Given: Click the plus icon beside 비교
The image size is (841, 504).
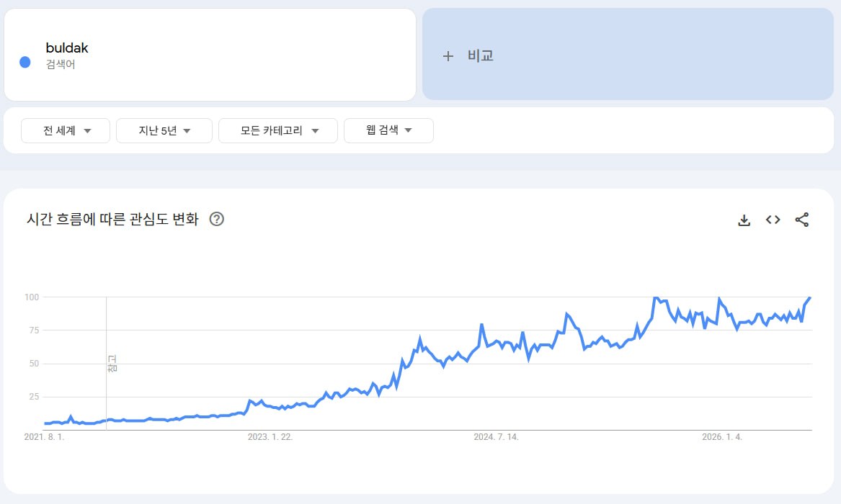Looking at the screenshot, I should (x=448, y=56).
